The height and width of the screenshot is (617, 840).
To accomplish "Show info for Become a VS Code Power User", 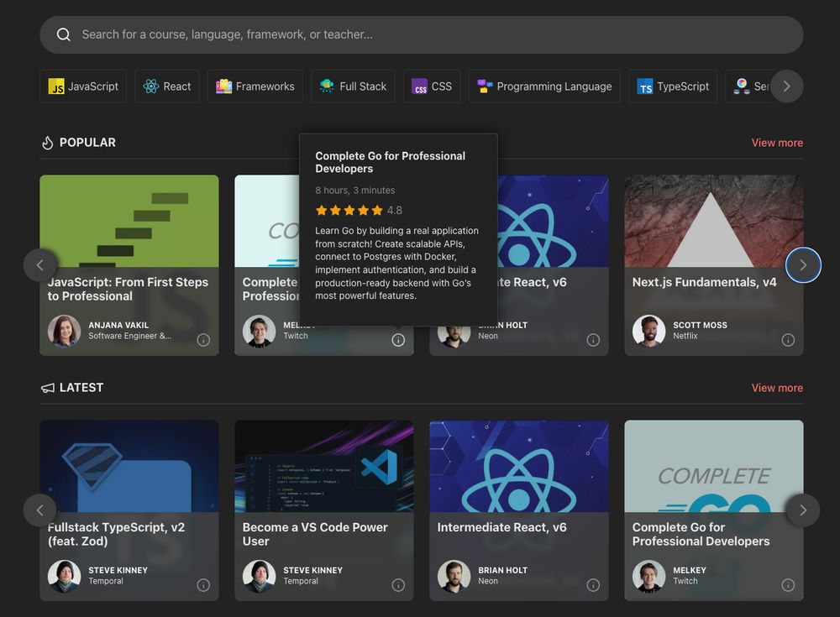I will tap(398, 585).
